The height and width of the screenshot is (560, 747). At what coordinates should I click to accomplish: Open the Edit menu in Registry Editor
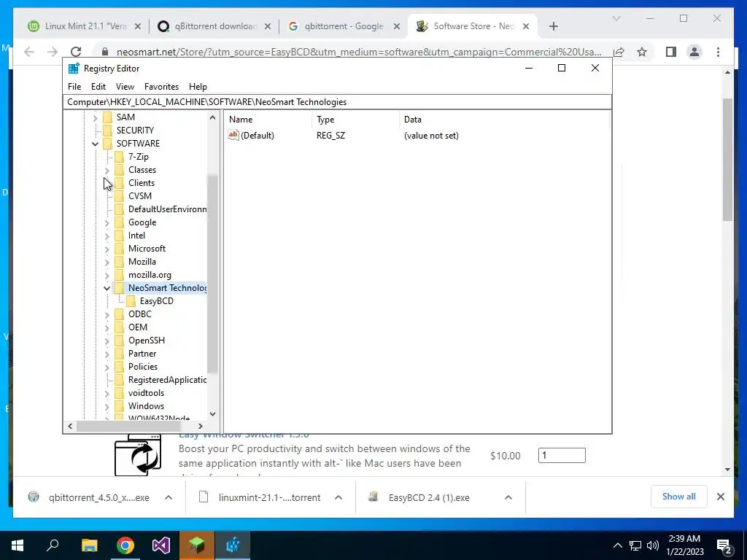point(98,87)
